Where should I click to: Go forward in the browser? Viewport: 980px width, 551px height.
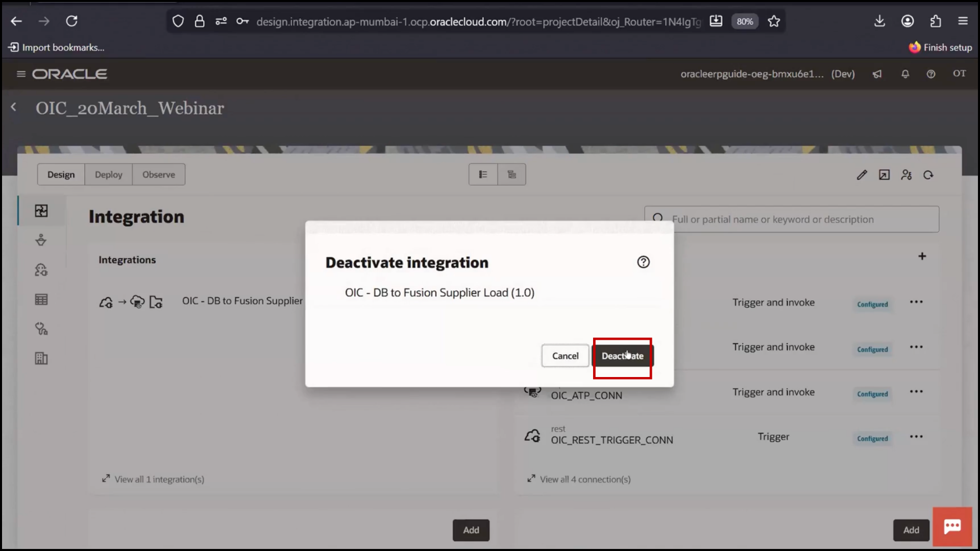(x=44, y=21)
